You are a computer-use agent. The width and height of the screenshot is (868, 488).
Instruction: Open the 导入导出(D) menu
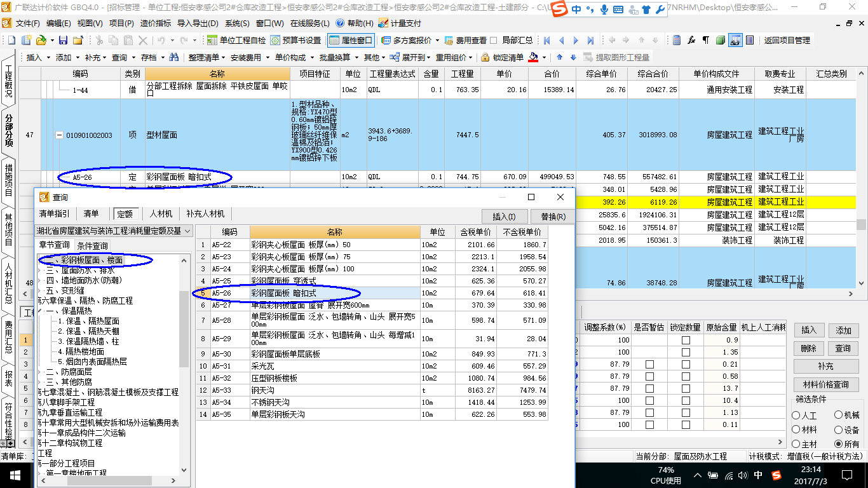198,23
